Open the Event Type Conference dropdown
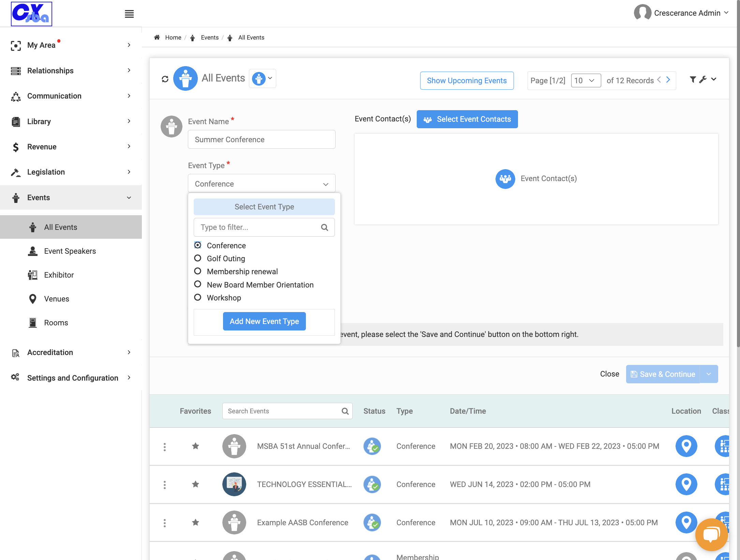This screenshot has width=740, height=560. (x=262, y=184)
